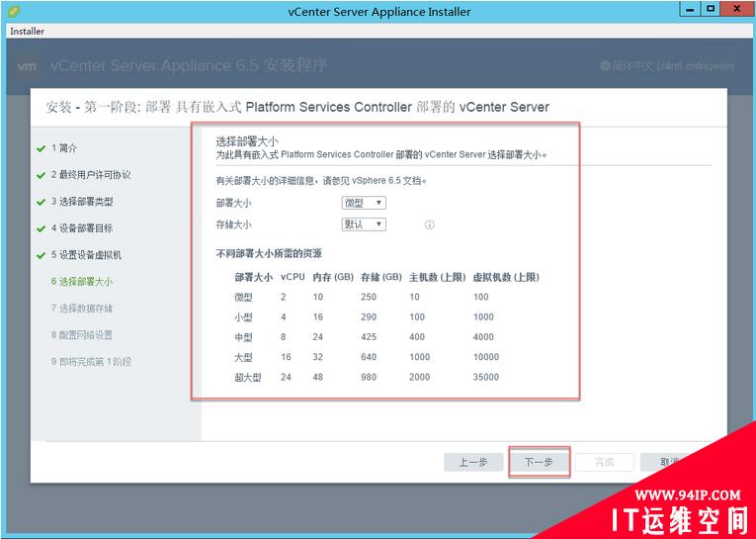
Task: Click the 大型 row label in table
Action: tap(243, 357)
